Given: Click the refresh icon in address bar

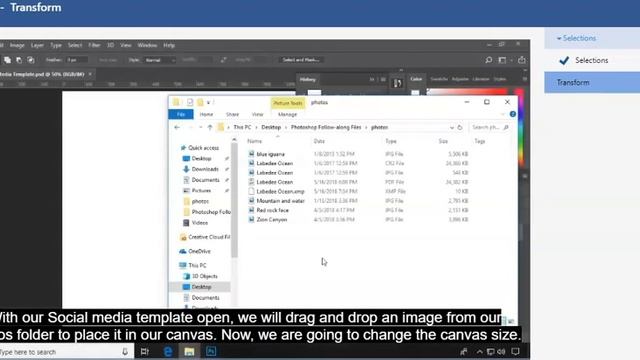Looking at the screenshot, I should pyautogui.click(x=460, y=127).
